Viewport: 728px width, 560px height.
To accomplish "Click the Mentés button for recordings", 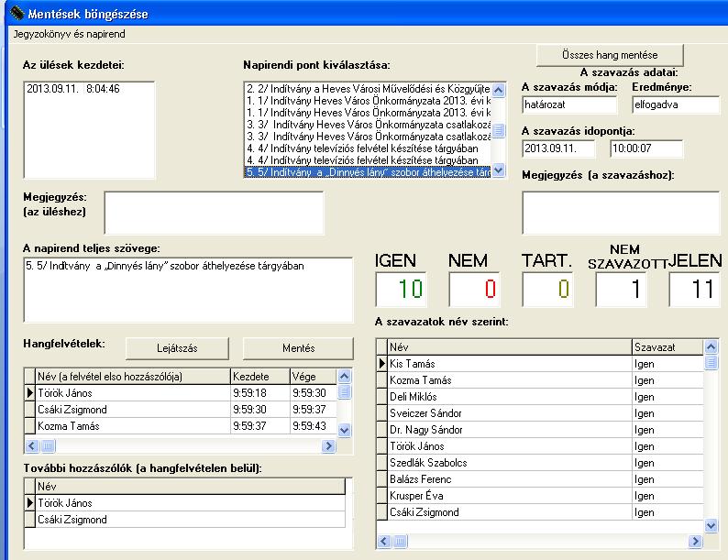I will (x=298, y=348).
